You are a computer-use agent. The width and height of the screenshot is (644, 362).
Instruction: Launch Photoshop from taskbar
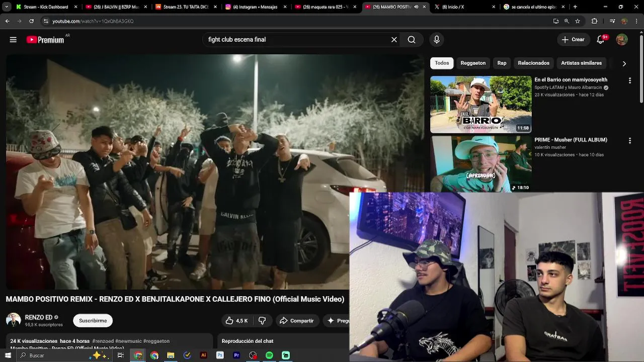click(220, 355)
